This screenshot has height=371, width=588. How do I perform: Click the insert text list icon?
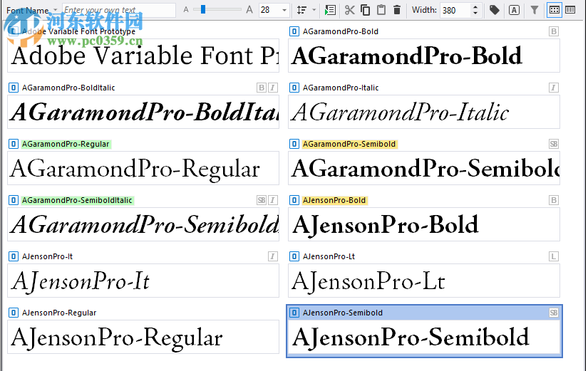[330, 10]
